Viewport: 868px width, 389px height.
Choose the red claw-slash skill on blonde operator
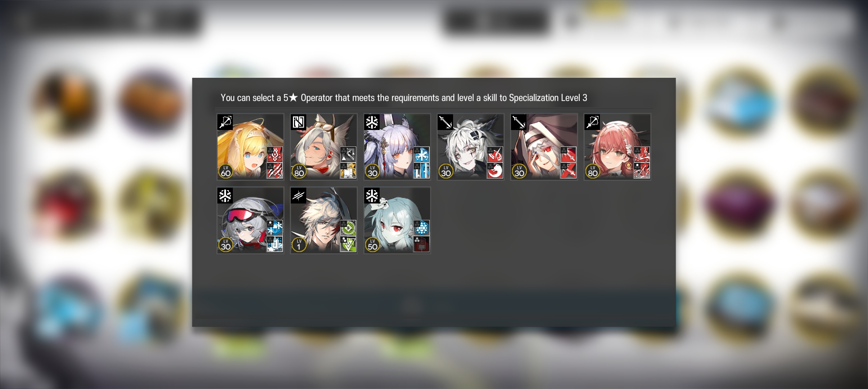275,170
